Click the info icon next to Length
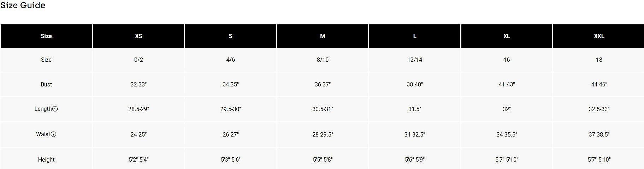This screenshot has height=169, width=644. pyautogui.click(x=55, y=109)
